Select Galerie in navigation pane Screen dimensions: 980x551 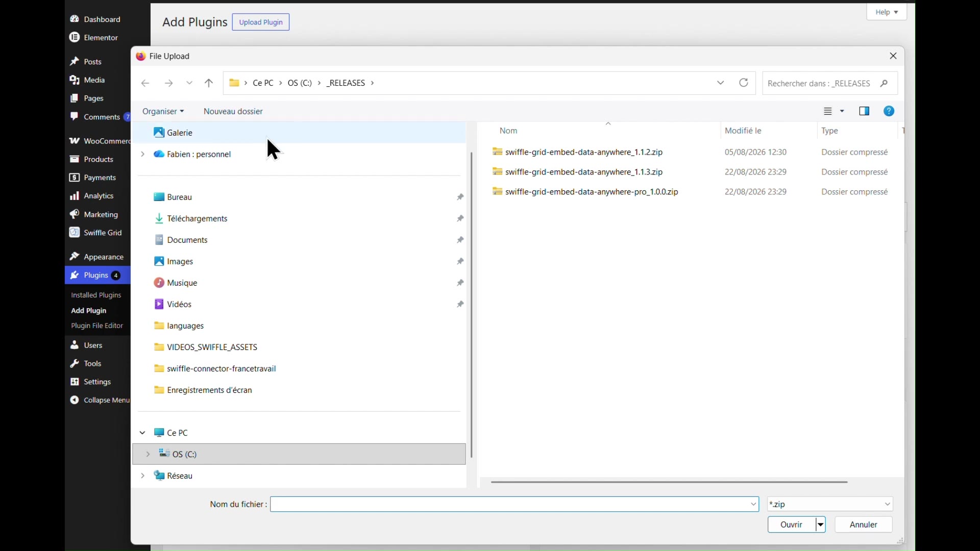pos(299,133)
